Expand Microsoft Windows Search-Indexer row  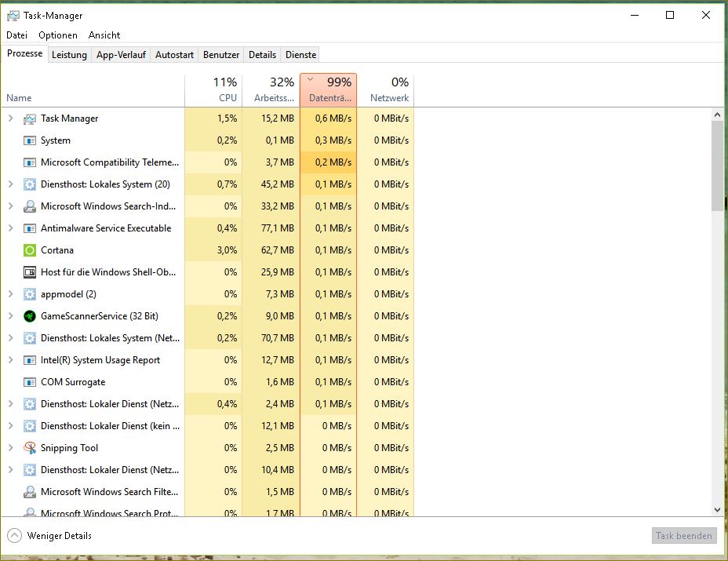(11, 206)
